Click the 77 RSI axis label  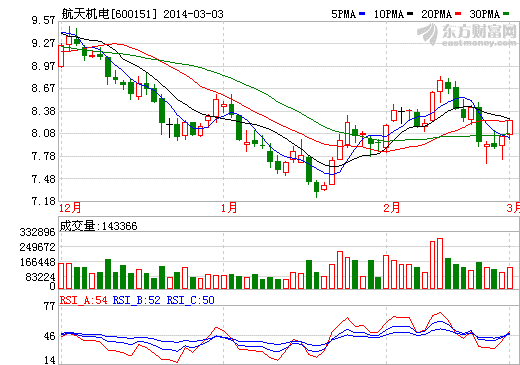pyautogui.click(x=49, y=306)
